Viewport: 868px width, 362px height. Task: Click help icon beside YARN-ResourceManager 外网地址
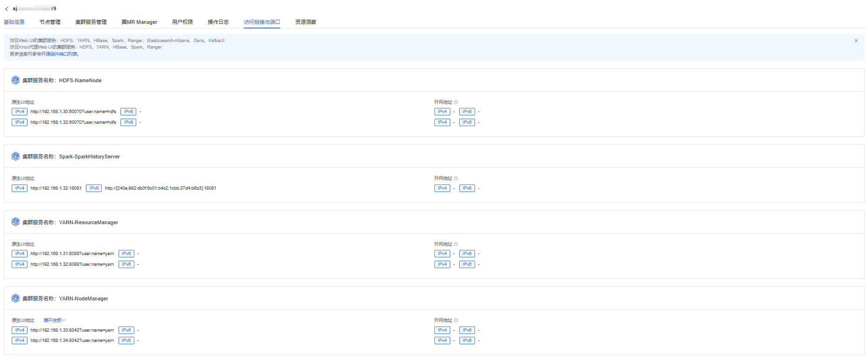click(456, 244)
